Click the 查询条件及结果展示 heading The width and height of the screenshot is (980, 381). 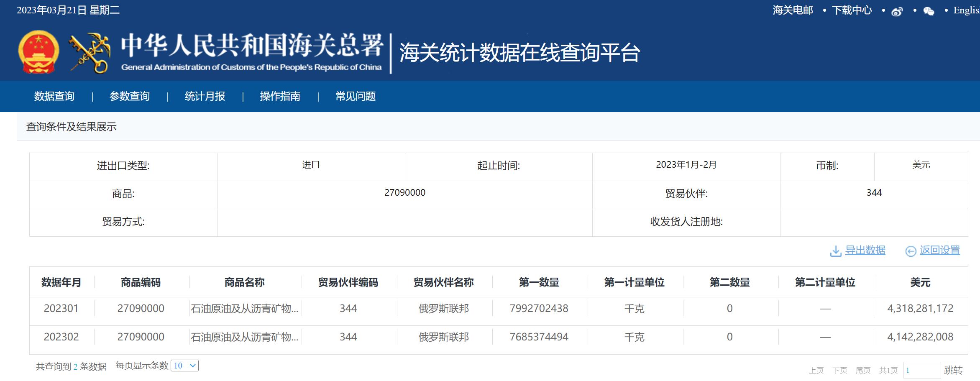(x=71, y=127)
